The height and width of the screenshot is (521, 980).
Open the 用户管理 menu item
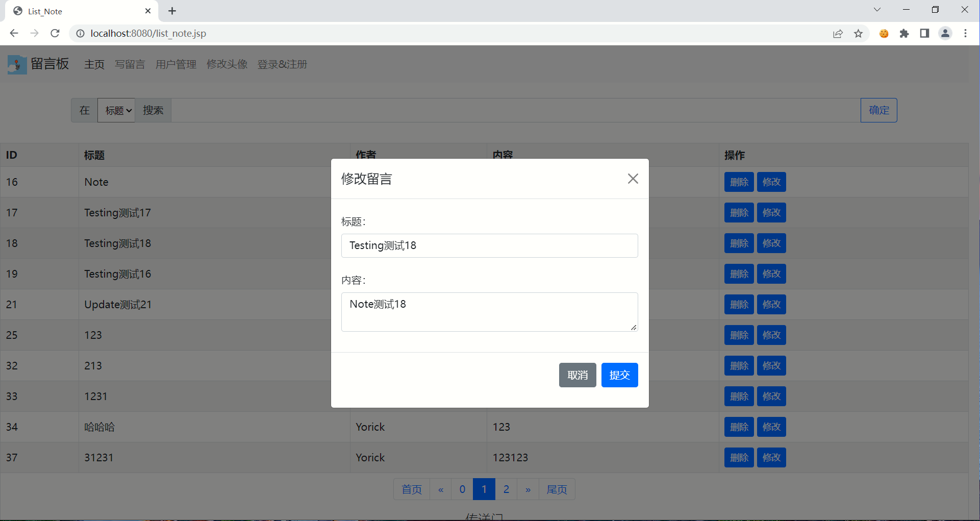click(175, 64)
